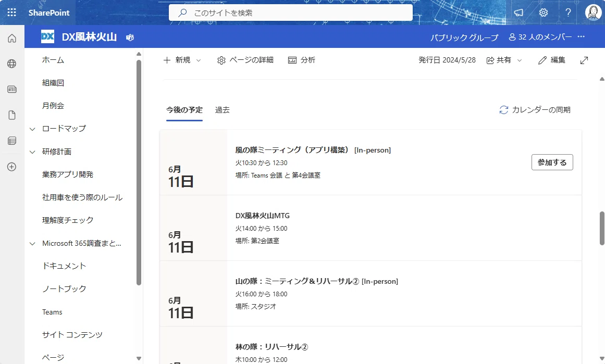Switch to the 今後の予定 tab

pos(184,110)
